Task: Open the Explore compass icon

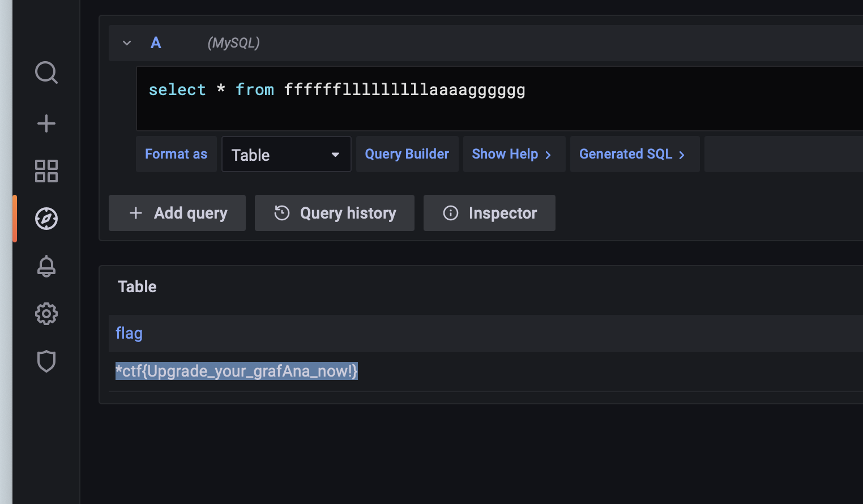Action: coord(46,218)
